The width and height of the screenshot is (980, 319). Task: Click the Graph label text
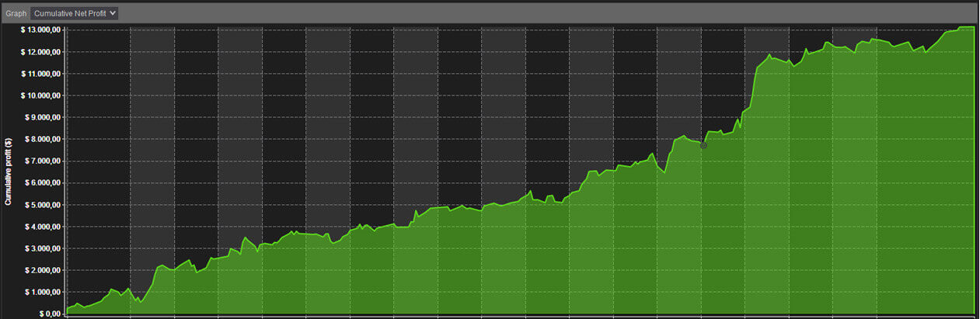[x=16, y=13]
